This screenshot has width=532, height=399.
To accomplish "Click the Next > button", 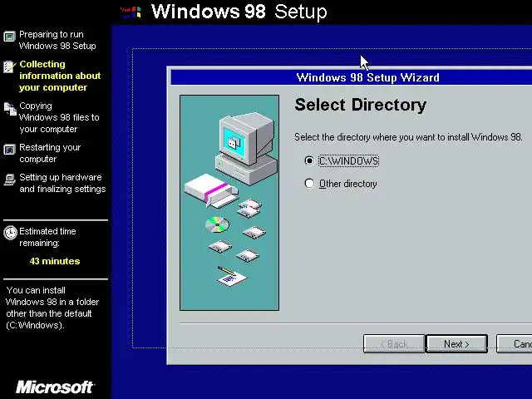I will 456,344.
